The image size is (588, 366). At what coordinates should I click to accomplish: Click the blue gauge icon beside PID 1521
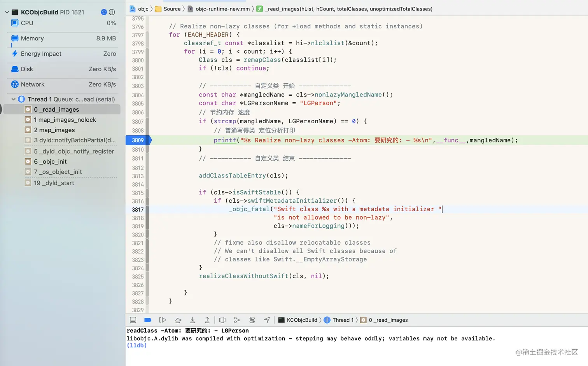[x=104, y=12]
